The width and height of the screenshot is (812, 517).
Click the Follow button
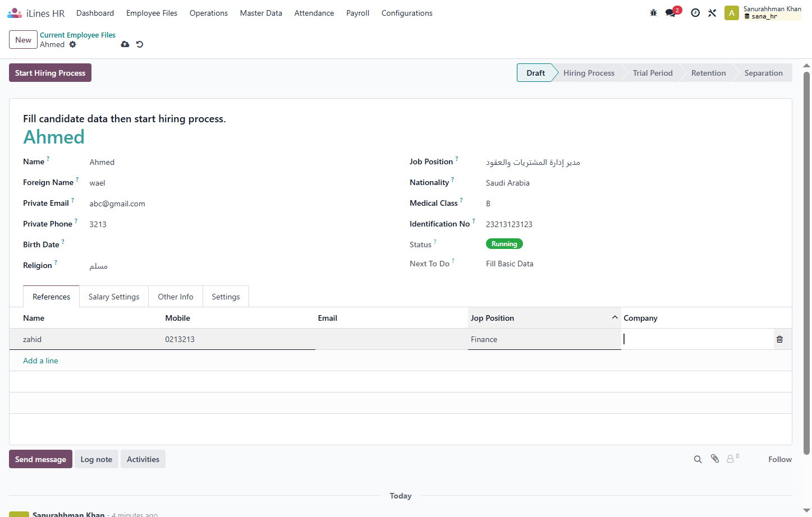tap(780, 459)
